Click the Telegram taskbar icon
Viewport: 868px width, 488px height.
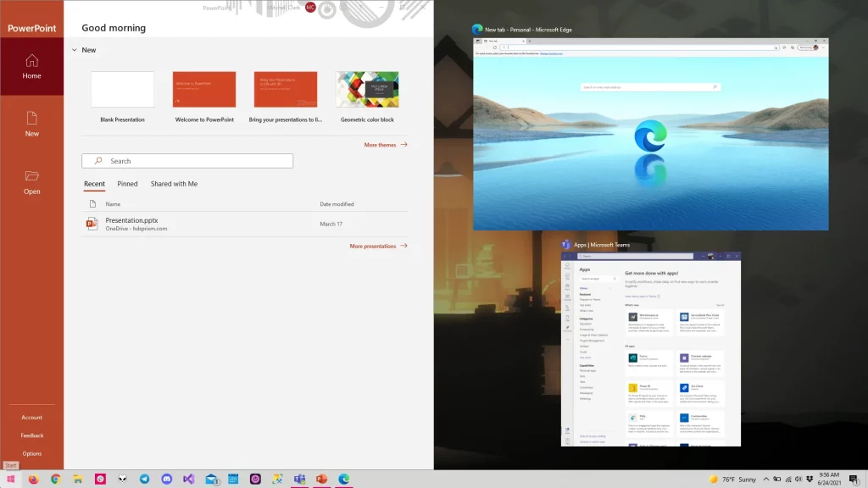tap(144, 479)
